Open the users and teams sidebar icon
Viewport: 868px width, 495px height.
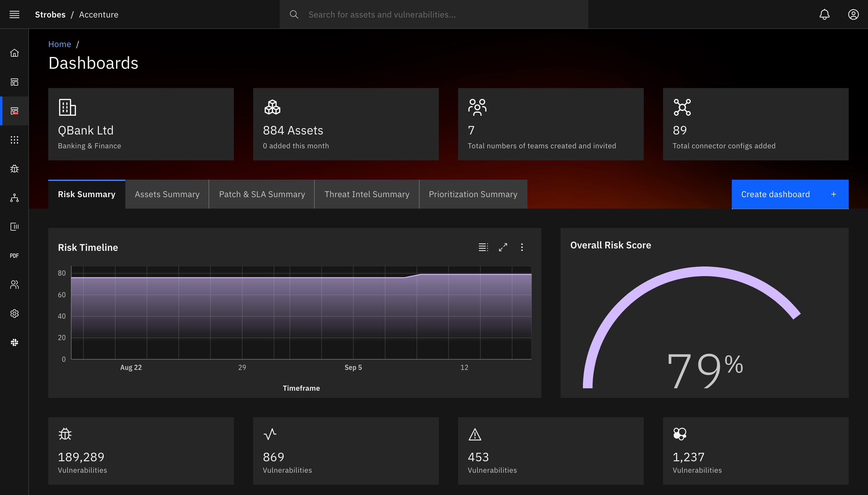pyautogui.click(x=14, y=285)
